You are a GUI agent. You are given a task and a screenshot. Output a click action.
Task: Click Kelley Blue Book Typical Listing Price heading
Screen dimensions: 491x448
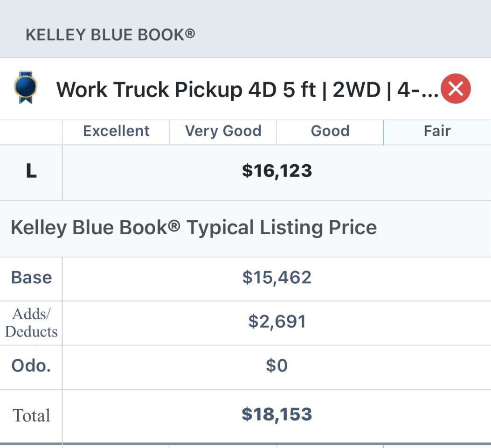[x=194, y=228]
